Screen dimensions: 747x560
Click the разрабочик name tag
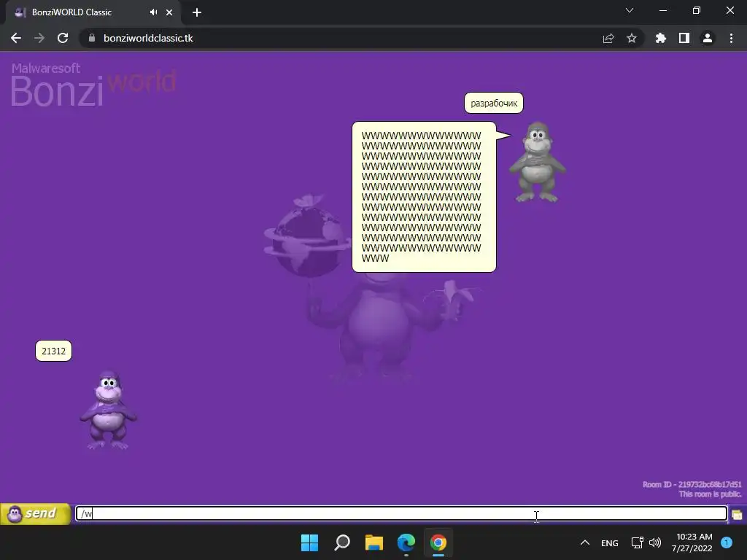(494, 103)
